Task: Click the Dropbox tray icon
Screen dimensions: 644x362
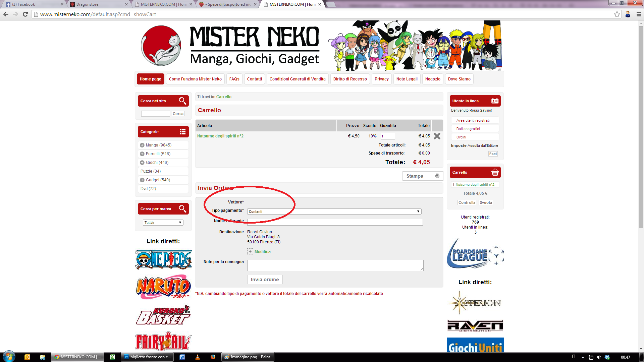Action: click(x=607, y=357)
